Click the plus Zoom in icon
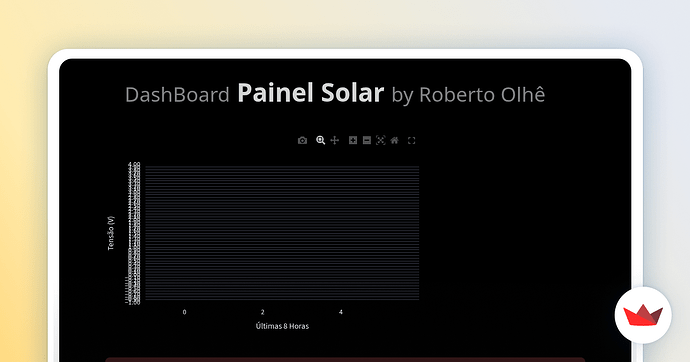Viewport: 690px width, 362px height. tap(353, 140)
